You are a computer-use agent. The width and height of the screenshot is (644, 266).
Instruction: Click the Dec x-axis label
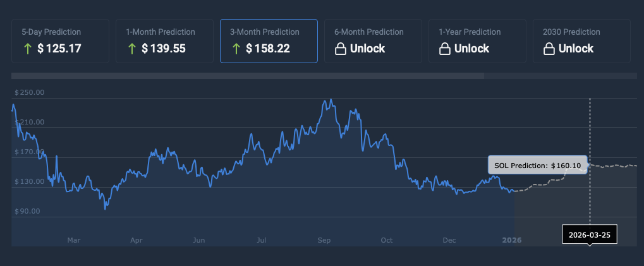[449, 240]
